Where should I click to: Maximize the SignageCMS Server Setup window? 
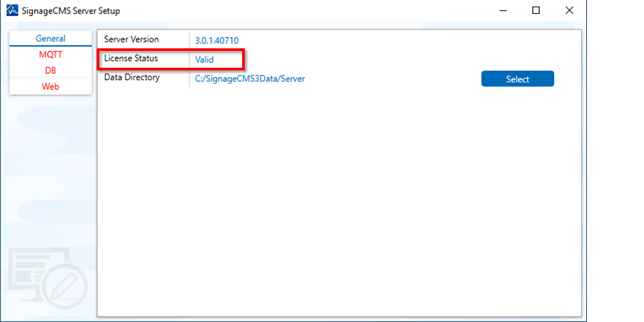pos(535,11)
